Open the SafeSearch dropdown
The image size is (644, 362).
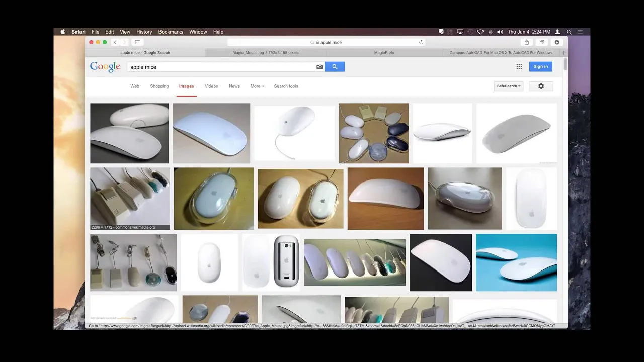pos(509,86)
